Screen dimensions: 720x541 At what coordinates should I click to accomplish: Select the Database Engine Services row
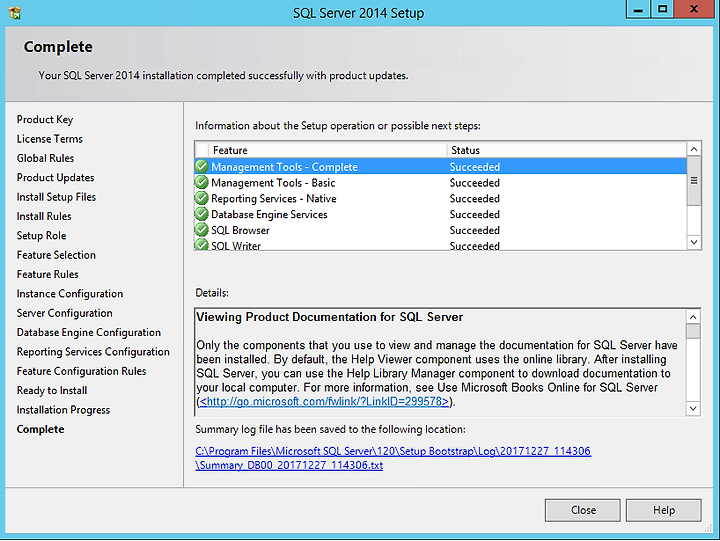tap(441, 214)
